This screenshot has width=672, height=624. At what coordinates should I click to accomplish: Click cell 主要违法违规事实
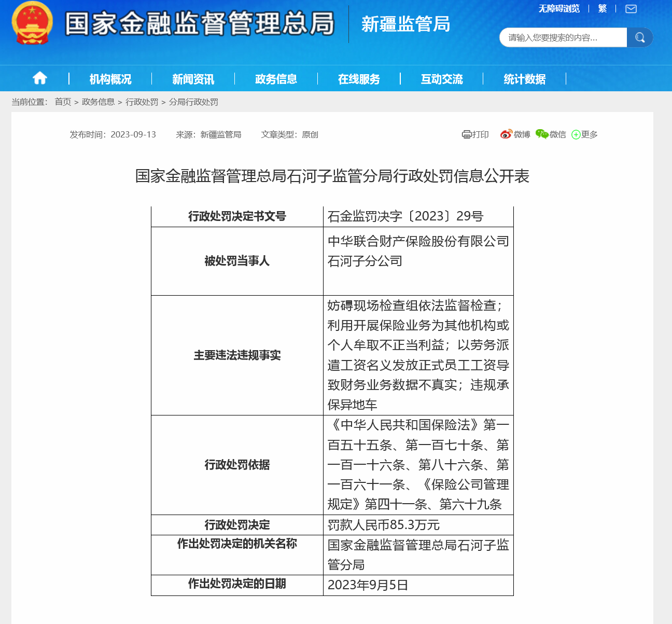click(237, 355)
